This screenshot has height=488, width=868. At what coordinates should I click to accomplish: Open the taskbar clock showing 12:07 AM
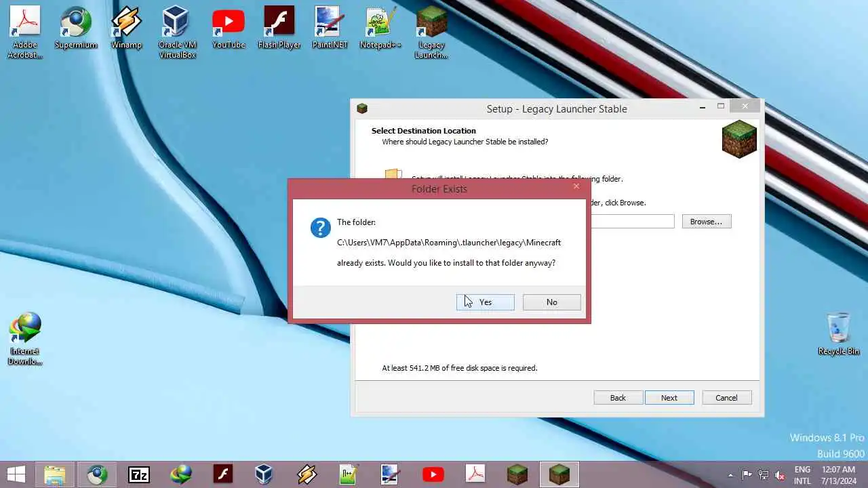click(837, 475)
